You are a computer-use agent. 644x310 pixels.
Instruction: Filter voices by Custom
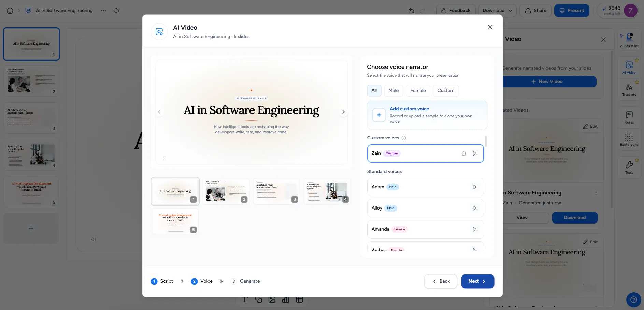coord(446,91)
